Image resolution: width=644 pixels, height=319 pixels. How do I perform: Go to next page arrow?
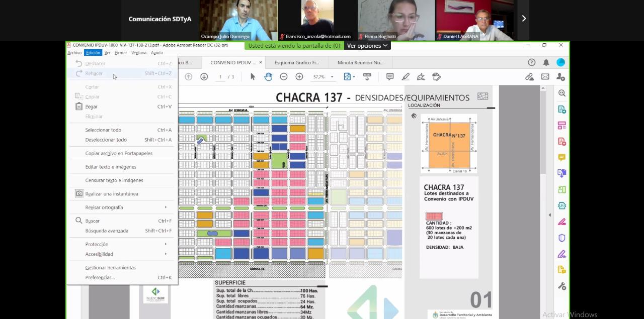pos(204,77)
